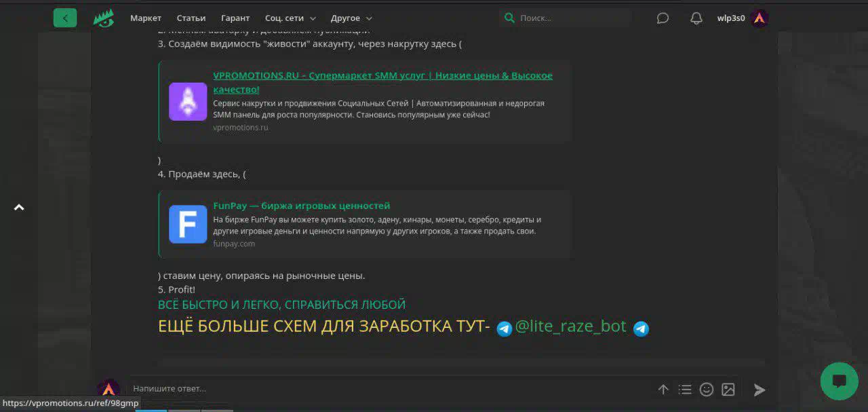Screen dimensions: 868x412
Task: Click the yellow 'ЕЩЁ БОЛЬШЕ СХЕМ' heading
Action: coord(324,326)
